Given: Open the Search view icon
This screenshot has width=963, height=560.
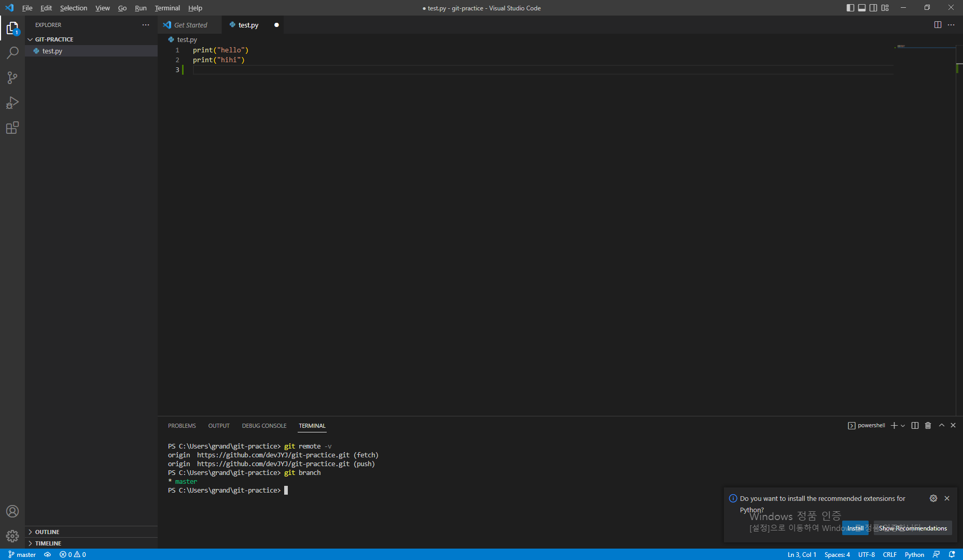Looking at the screenshot, I should pos(12,52).
